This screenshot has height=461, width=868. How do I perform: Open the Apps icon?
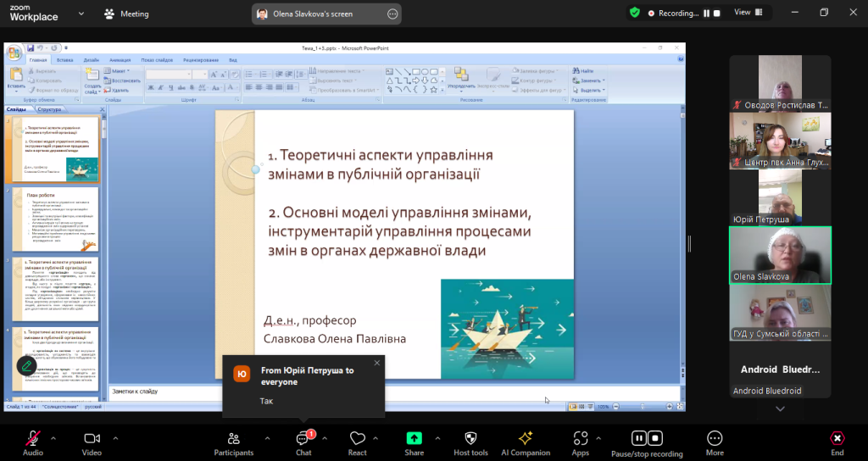point(581,438)
